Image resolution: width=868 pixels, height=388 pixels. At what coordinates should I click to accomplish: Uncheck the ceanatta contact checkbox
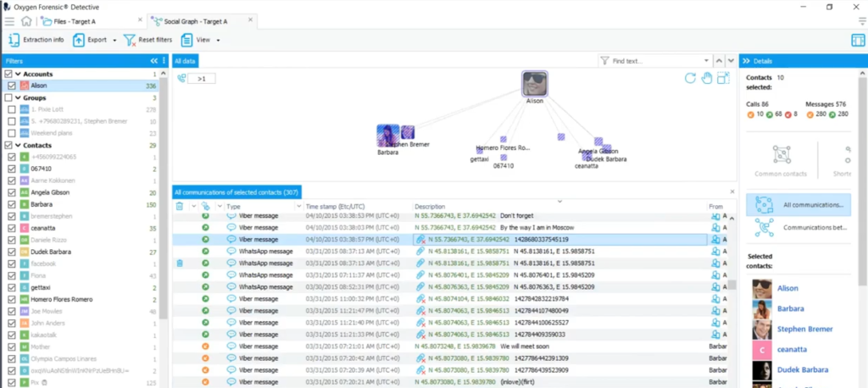point(12,228)
